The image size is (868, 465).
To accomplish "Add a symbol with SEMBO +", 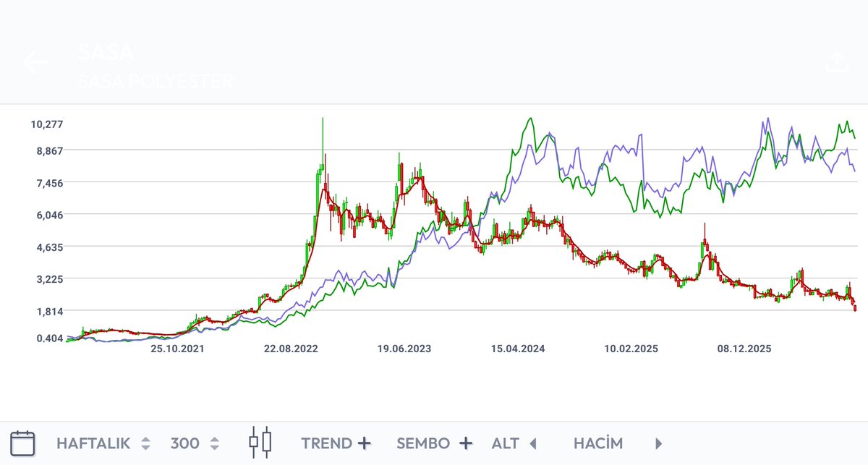I will point(434,443).
